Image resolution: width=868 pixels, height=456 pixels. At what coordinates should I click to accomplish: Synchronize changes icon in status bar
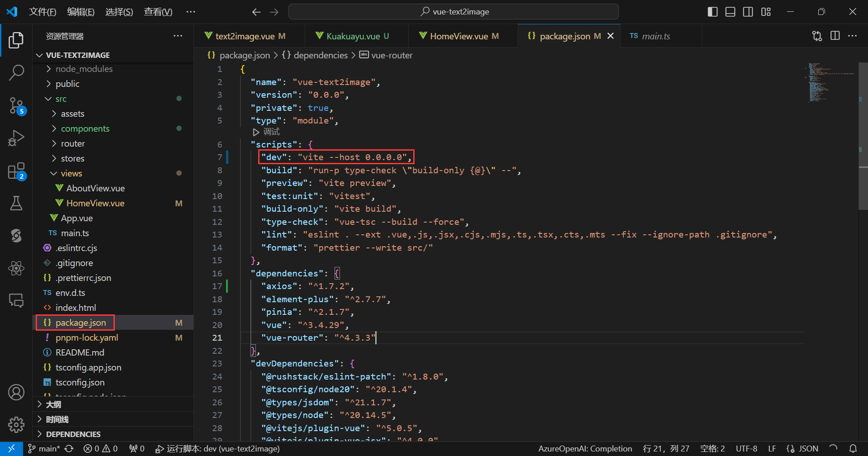coord(69,448)
